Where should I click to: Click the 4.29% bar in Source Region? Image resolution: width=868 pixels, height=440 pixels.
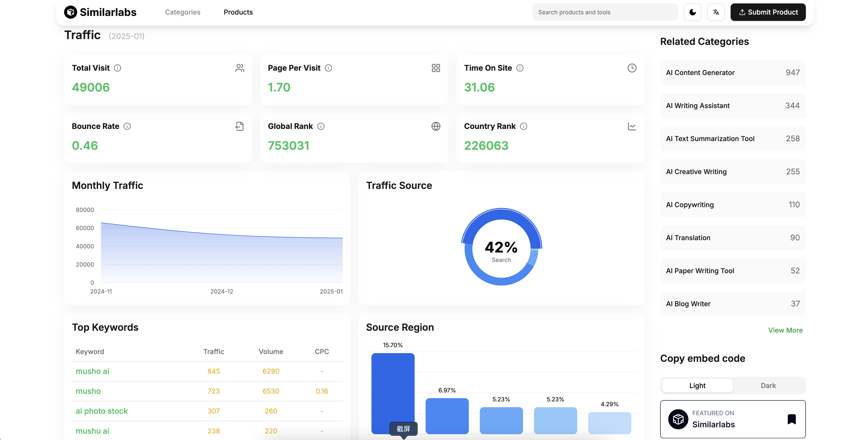click(609, 423)
